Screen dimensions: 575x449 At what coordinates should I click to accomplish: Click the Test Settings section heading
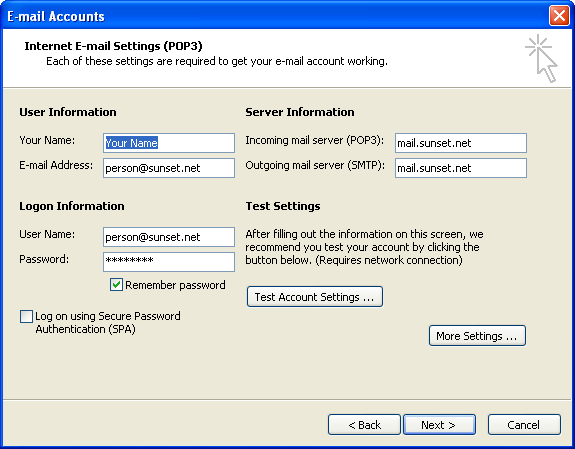coord(283,207)
